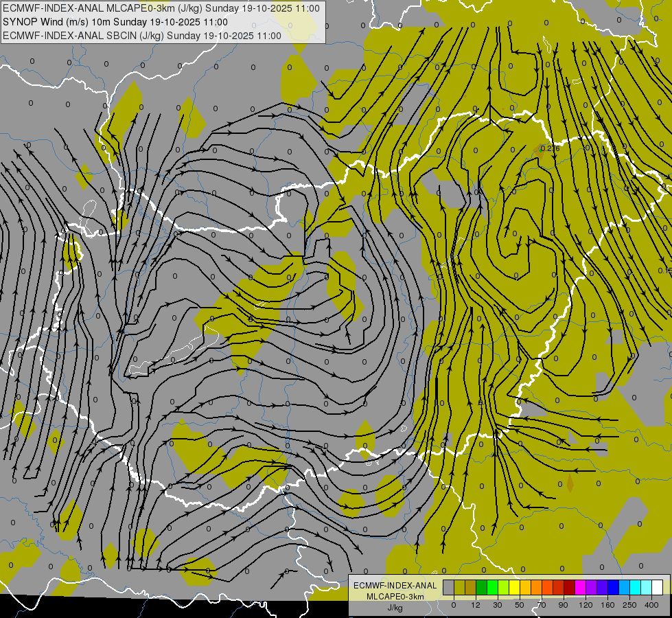The height and width of the screenshot is (618, 672).
Task: Choose the yellow legend swatch
Action: click(x=515, y=587)
